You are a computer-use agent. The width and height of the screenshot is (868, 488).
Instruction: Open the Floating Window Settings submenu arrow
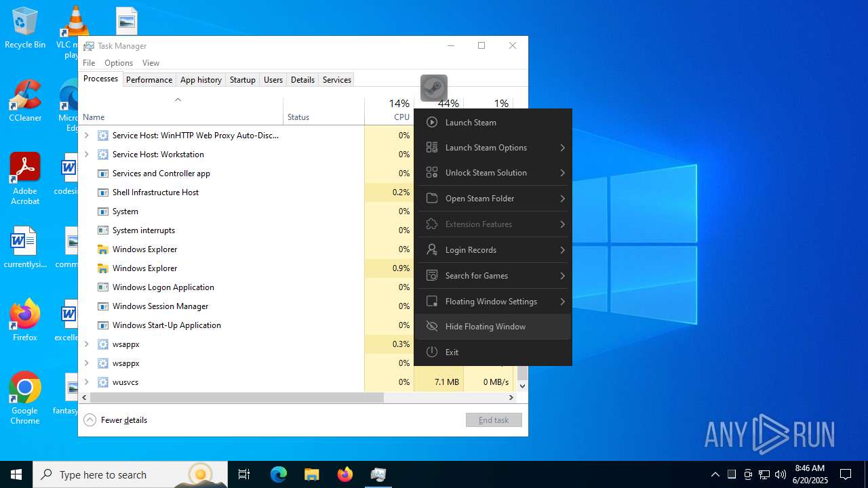[x=563, y=301]
